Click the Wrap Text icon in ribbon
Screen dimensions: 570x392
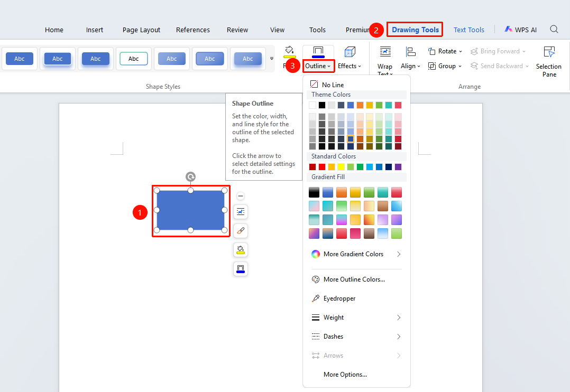click(x=385, y=52)
